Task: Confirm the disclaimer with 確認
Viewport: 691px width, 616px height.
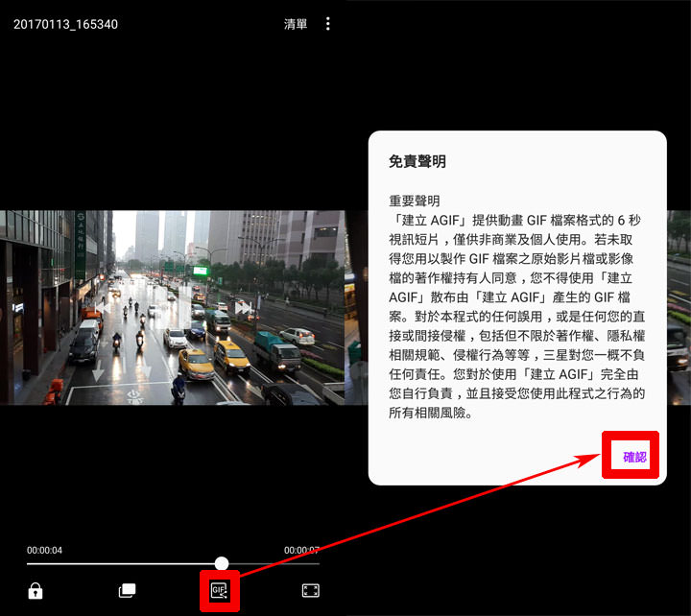Action: coord(634,458)
